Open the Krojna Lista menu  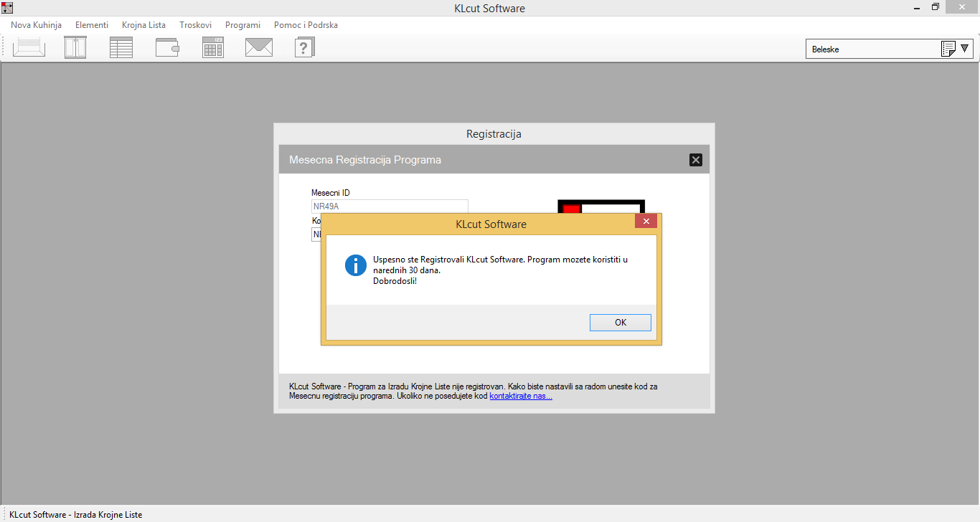coord(143,25)
